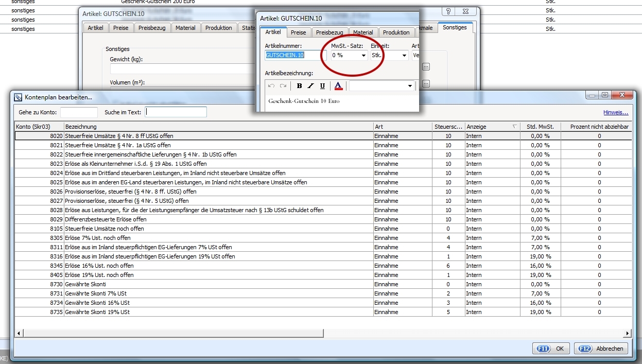The image size is (642, 364).
Task: Open the font color picker
Action: pyautogui.click(x=338, y=86)
